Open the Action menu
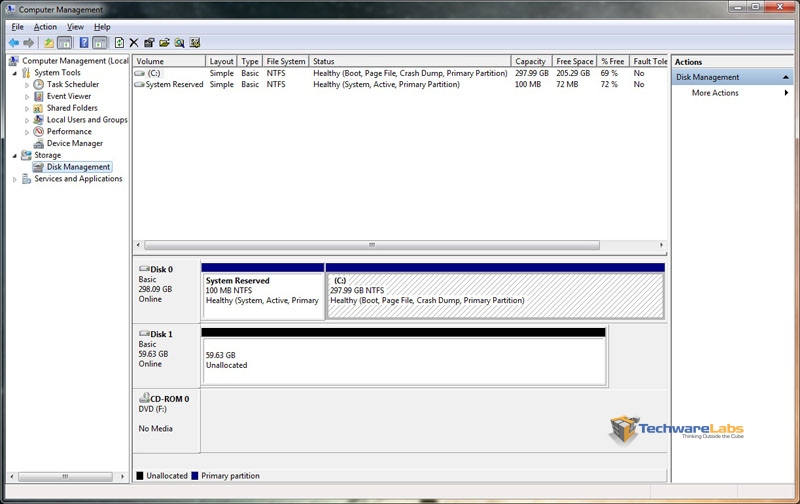Image resolution: width=800 pixels, height=504 pixels. (45, 27)
